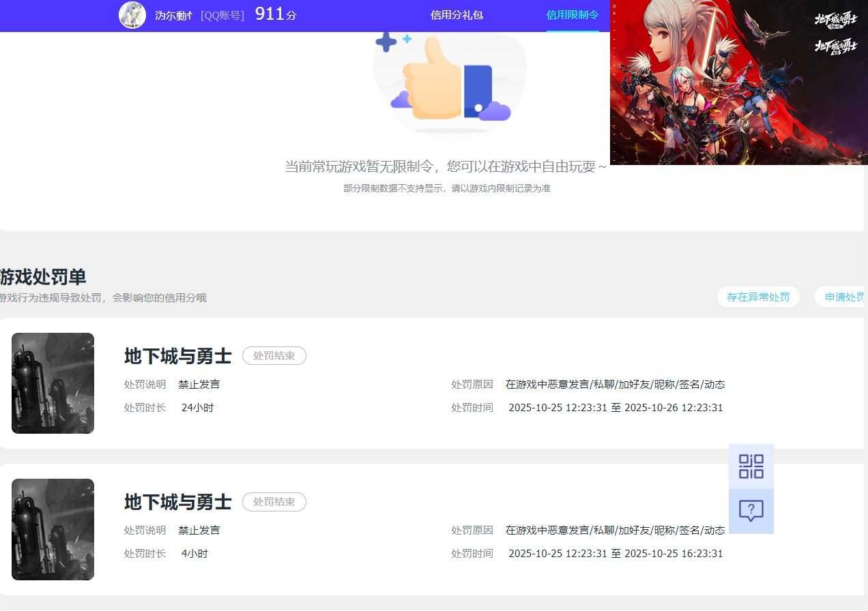
Task: Switch to the 信用分礼包 tab
Action: pos(457,15)
